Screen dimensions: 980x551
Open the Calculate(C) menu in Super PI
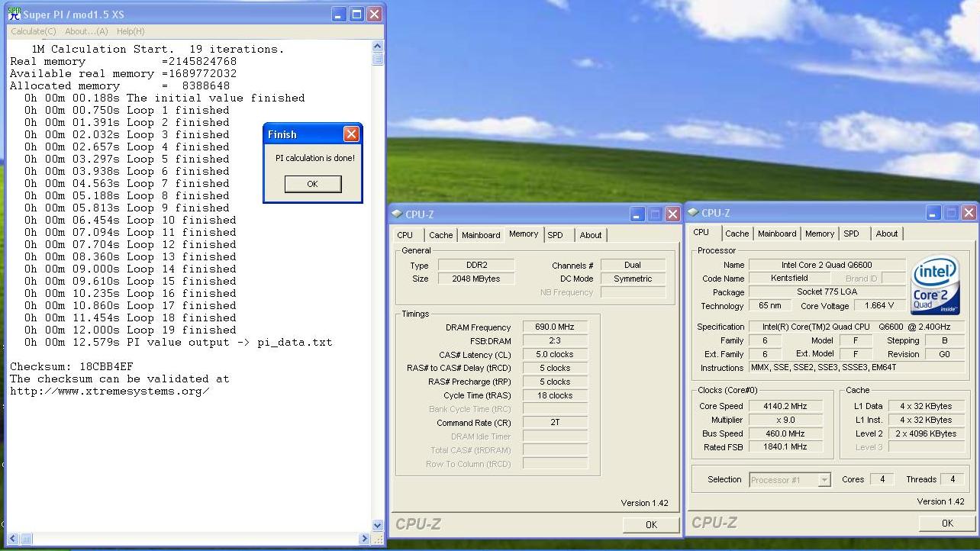34,31
